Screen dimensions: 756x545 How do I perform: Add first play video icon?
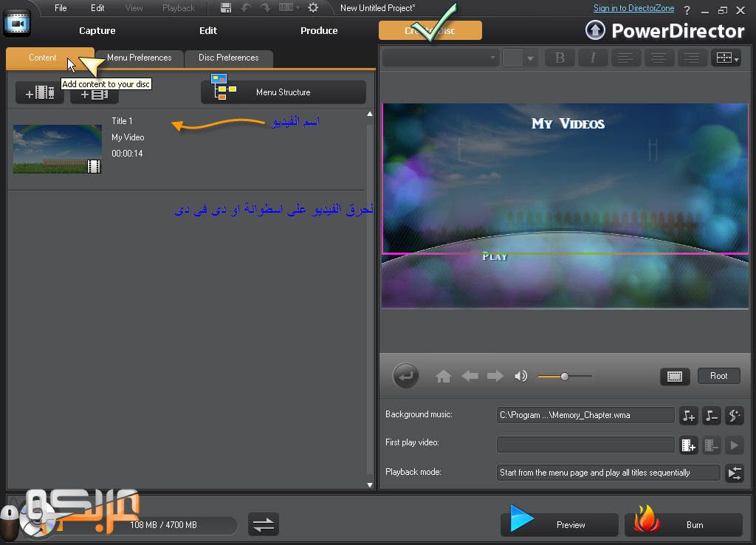[689, 445]
